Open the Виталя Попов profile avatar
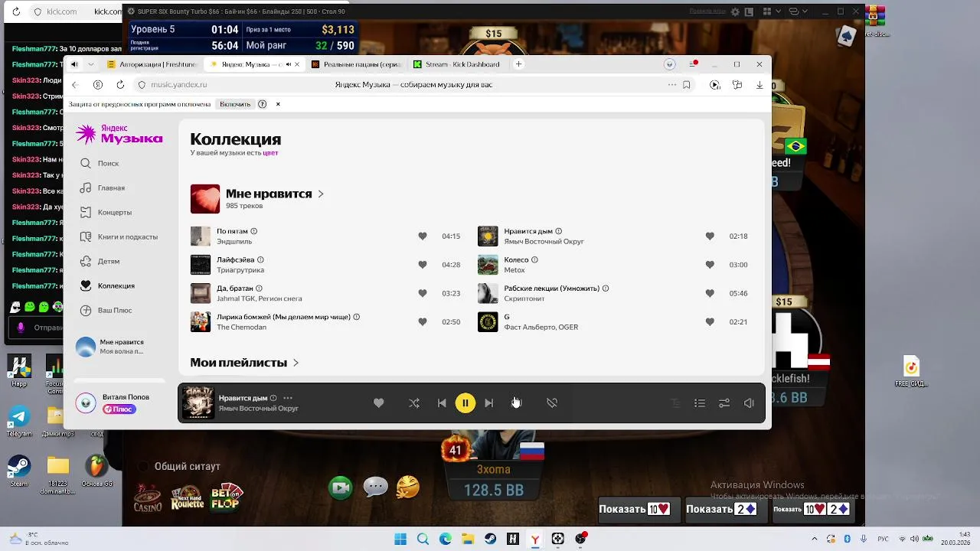The width and height of the screenshot is (980, 551). 86,403
